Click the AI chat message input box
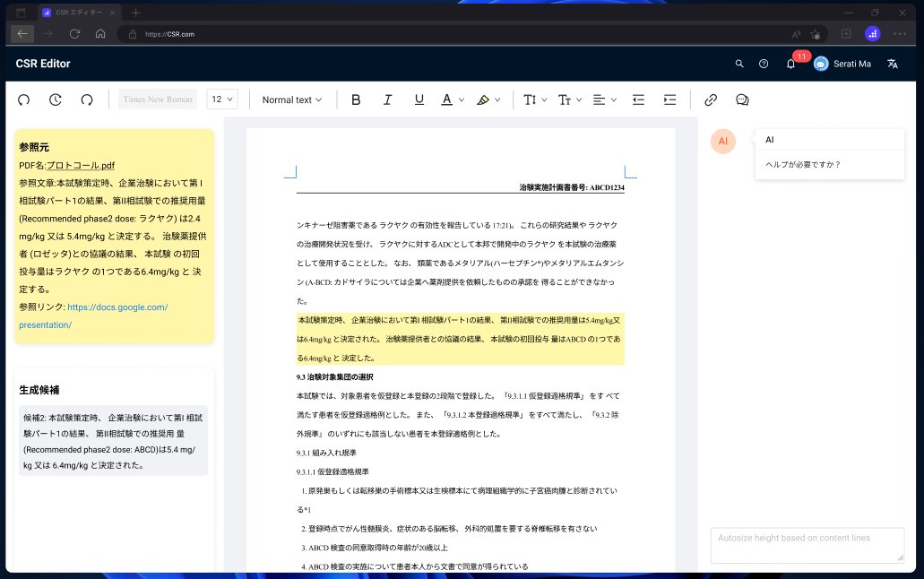 (807, 545)
